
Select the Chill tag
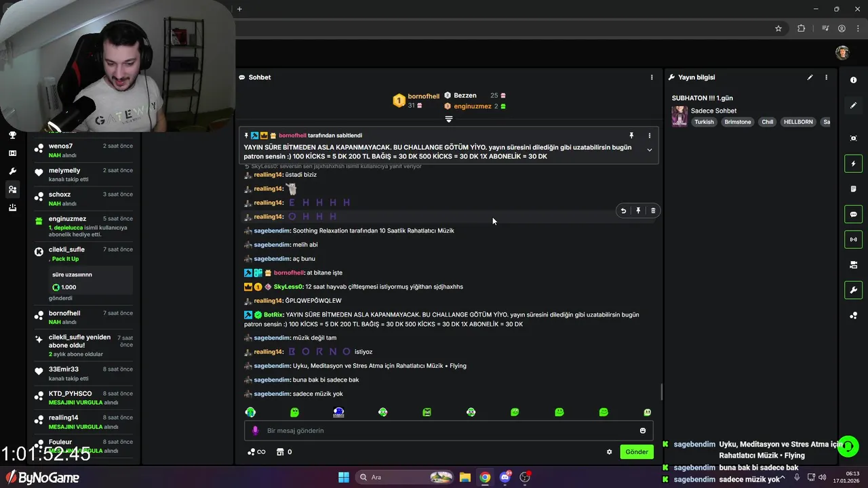[x=767, y=122]
